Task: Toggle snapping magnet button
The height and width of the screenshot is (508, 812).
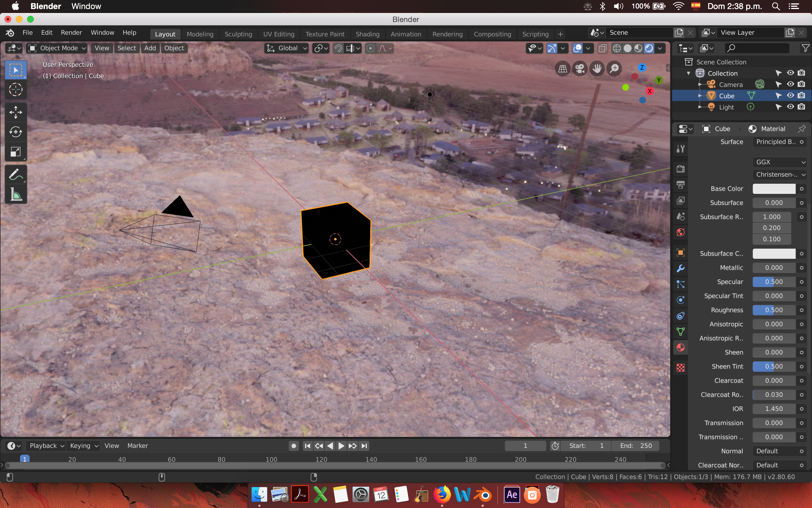Action: pyautogui.click(x=338, y=48)
